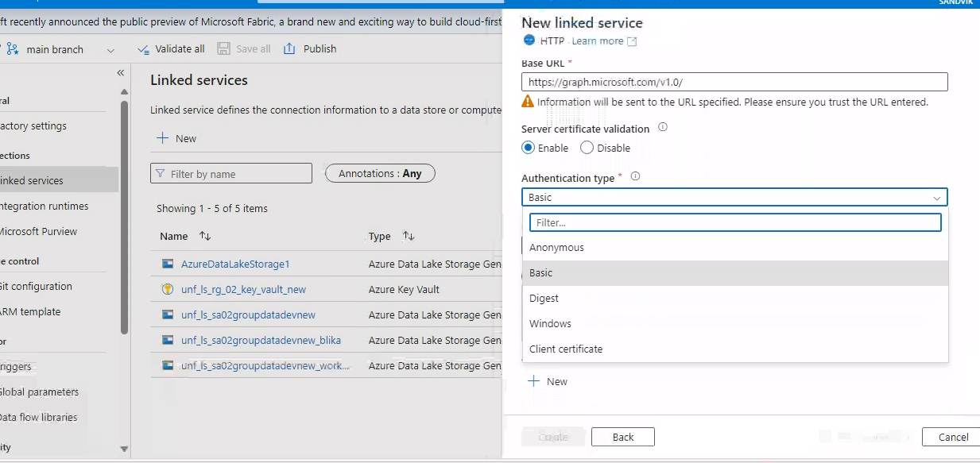Click the plus icon beside New linked service
Screen dimensions: 980x463
click(x=163, y=138)
